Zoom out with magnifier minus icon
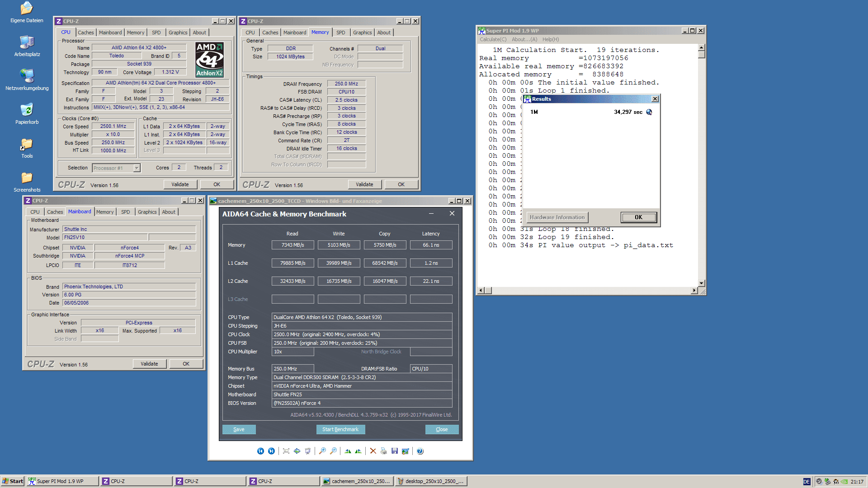The width and height of the screenshot is (868, 488). tap(333, 451)
